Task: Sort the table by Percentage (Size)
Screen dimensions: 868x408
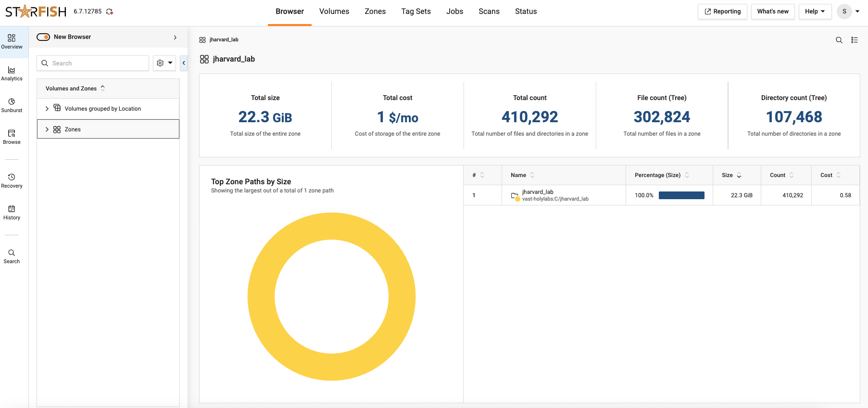Action: point(662,175)
